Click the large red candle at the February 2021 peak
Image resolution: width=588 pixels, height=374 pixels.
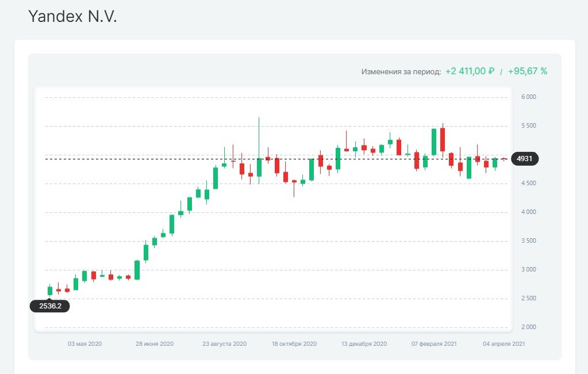click(443, 140)
